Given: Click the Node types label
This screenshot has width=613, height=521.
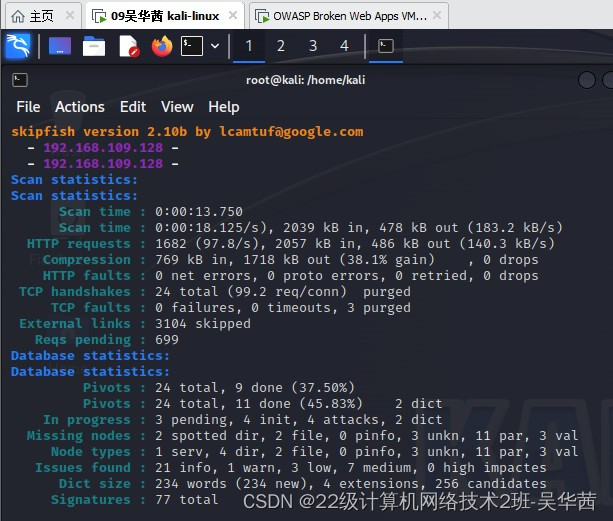Looking at the screenshot, I should tap(91, 452).
